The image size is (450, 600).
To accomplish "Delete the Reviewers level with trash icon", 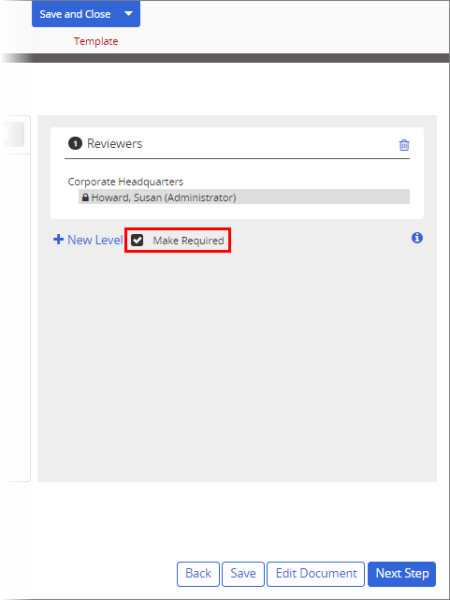I will (404, 145).
